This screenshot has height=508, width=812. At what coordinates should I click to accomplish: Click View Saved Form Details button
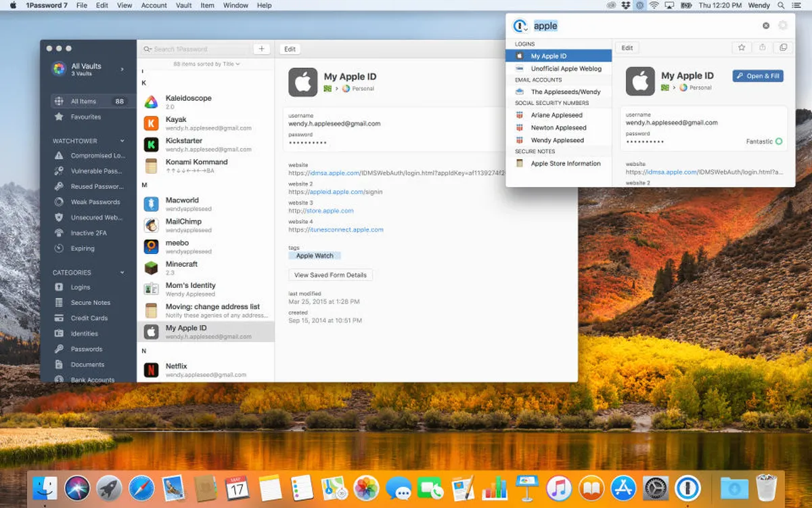[x=330, y=275]
